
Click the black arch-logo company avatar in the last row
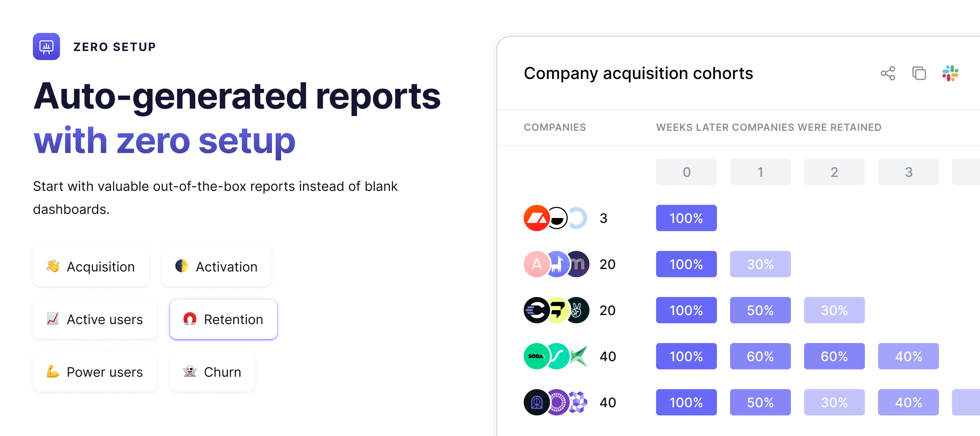coord(536,402)
